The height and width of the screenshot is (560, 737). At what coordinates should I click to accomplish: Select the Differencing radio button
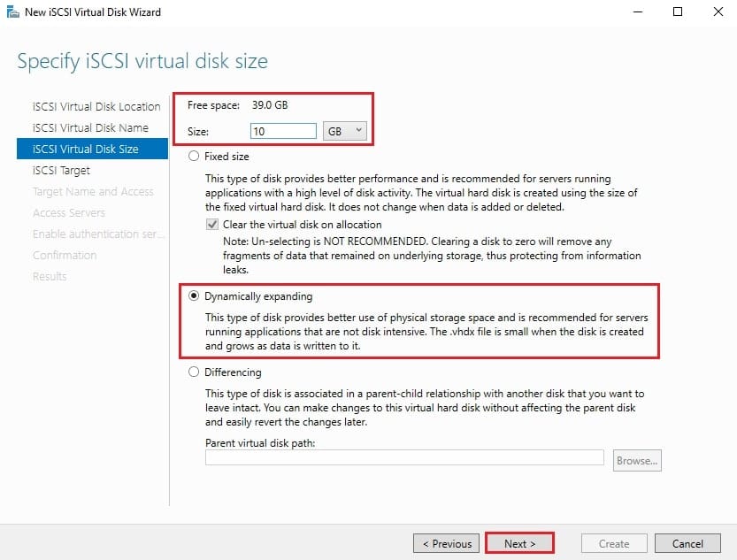(x=194, y=372)
